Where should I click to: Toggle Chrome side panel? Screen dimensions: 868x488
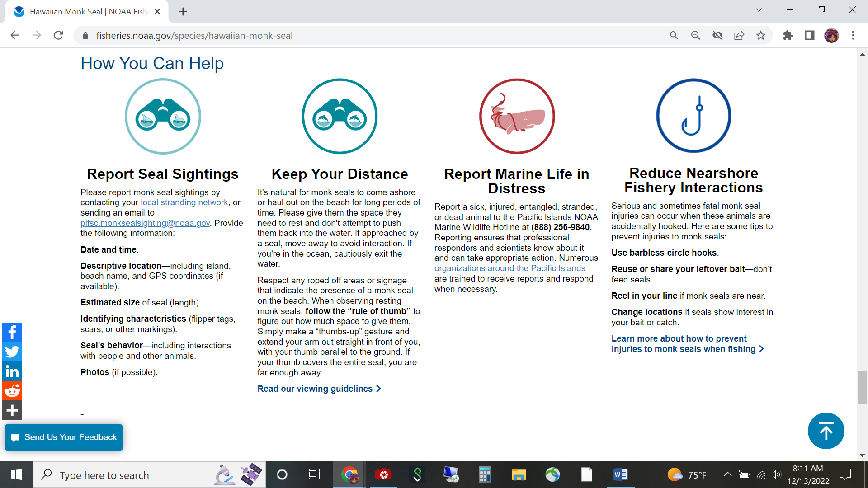point(809,35)
